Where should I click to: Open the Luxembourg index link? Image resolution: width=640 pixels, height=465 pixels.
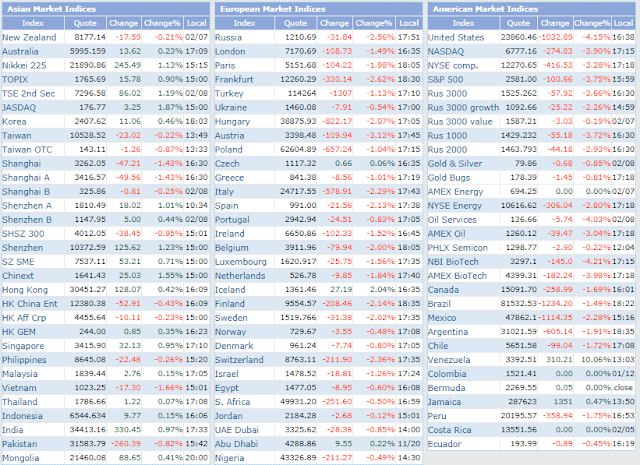tap(241, 262)
